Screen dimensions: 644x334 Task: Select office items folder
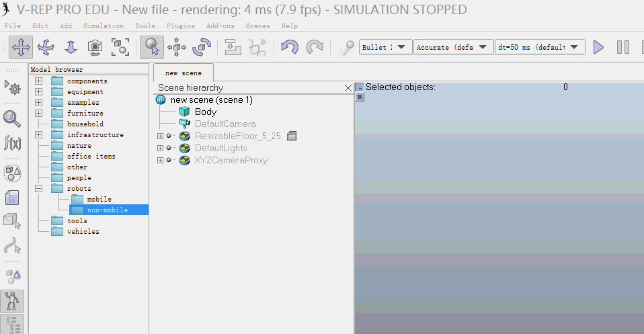(91, 156)
